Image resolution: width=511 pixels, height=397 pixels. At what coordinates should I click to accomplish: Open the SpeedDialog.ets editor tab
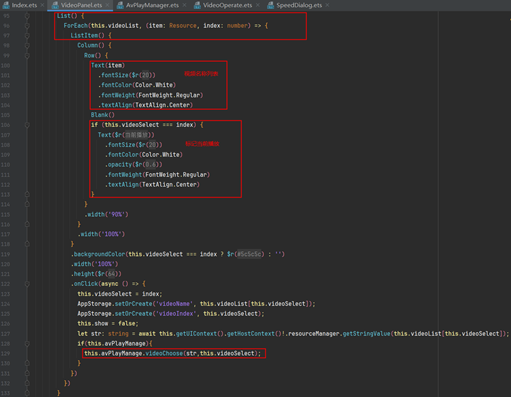[x=299, y=5]
